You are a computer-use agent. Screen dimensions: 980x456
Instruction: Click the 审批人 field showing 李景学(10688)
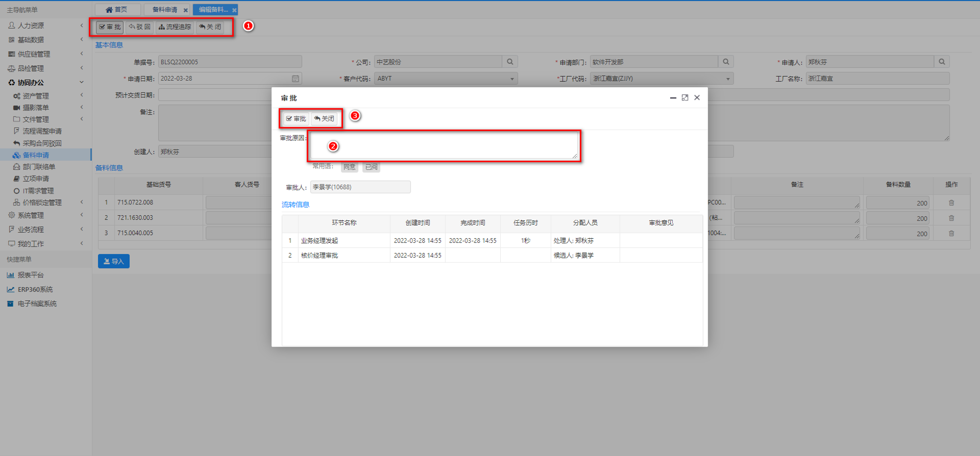[360, 187]
